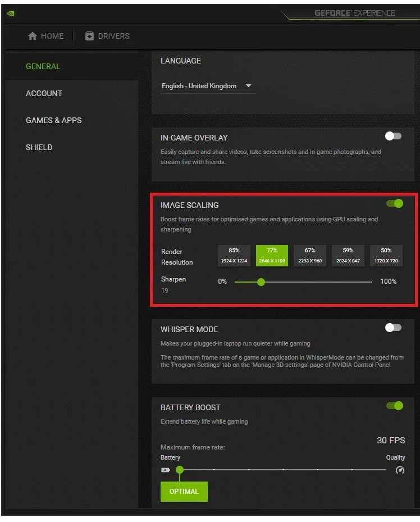Click the IMAGE SCALING heading

point(190,205)
